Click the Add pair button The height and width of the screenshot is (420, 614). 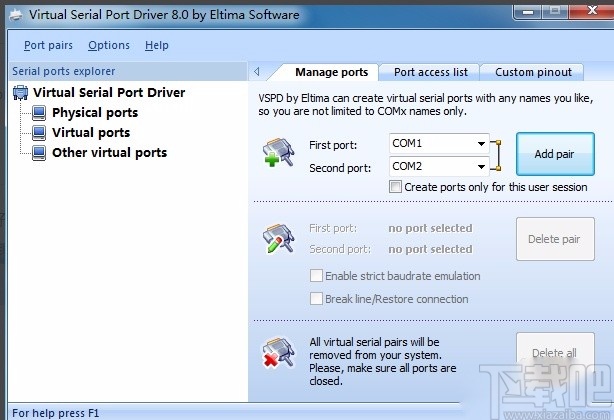(x=555, y=154)
